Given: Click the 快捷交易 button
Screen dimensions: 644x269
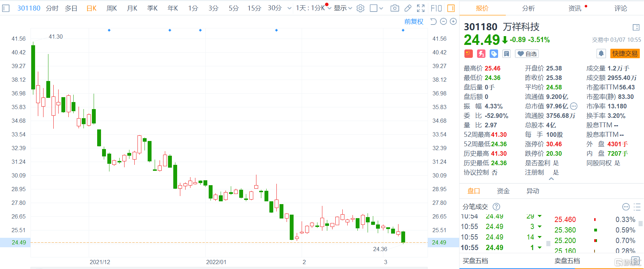Looking at the screenshot, I should point(625,54).
